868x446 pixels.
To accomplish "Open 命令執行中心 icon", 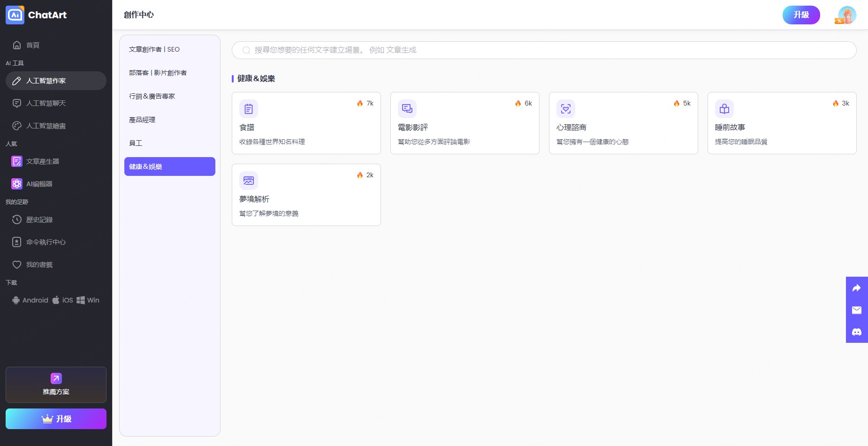I will (x=17, y=242).
